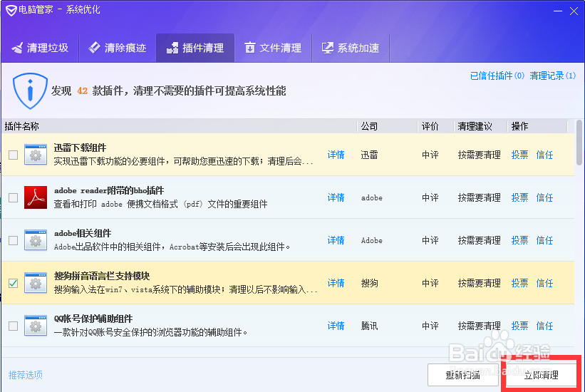Viewport: 585px width, 392px height.
Task: Uncheck the 搜狗拼音语言栏支持模块 checkbox
Action: (x=13, y=283)
